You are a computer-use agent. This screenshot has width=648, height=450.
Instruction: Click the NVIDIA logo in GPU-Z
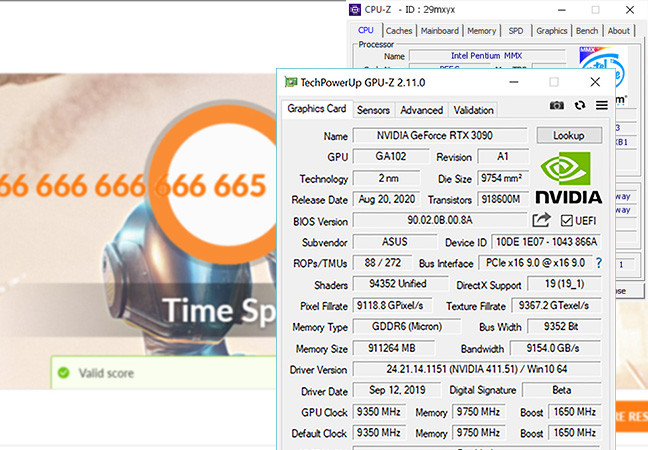tap(569, 178)
